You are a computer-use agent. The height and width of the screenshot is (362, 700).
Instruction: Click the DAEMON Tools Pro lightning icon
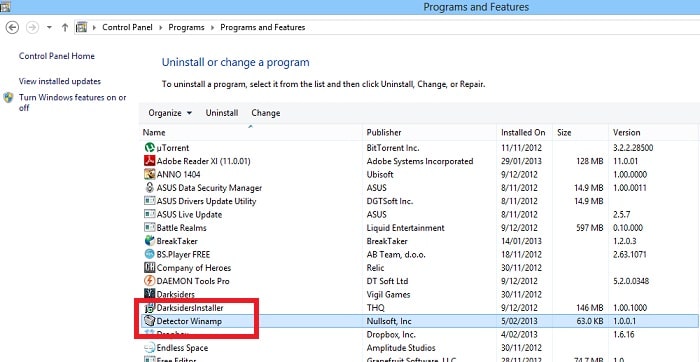coord(150,281)
